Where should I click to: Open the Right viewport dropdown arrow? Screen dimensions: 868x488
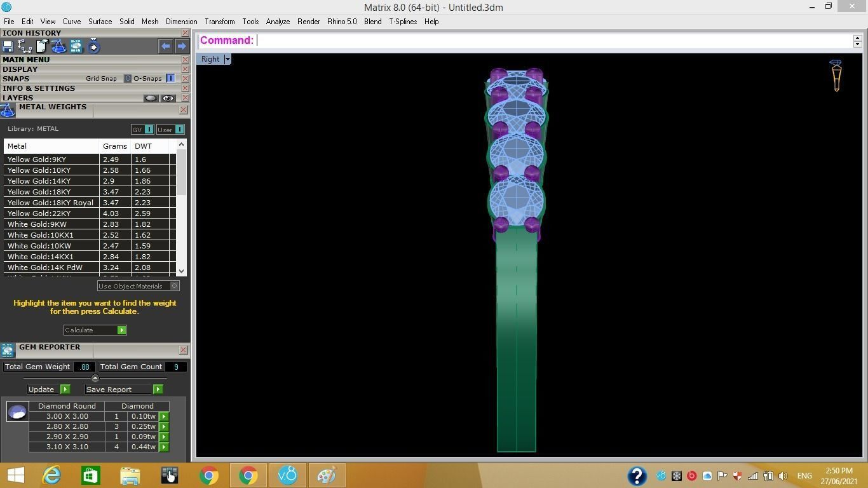pyautogui.click(x=227, y=59)
